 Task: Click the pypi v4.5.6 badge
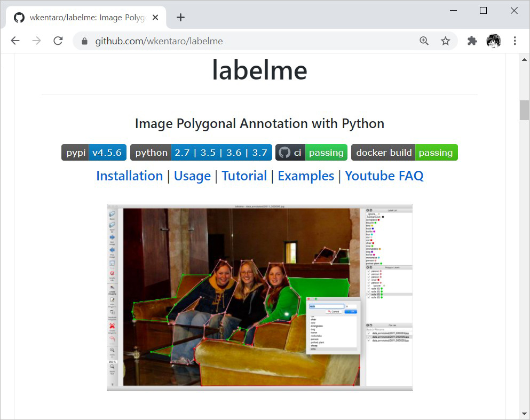click(94, 153)
